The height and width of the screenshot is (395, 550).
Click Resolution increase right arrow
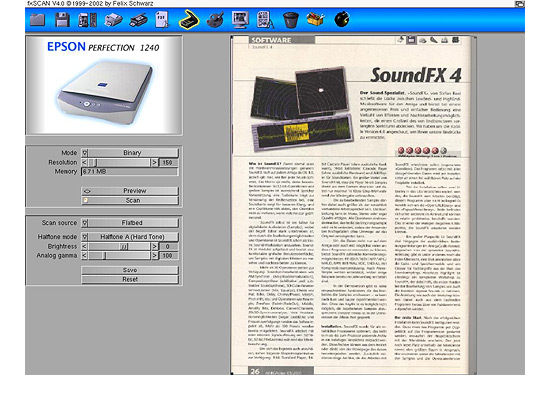154,162
